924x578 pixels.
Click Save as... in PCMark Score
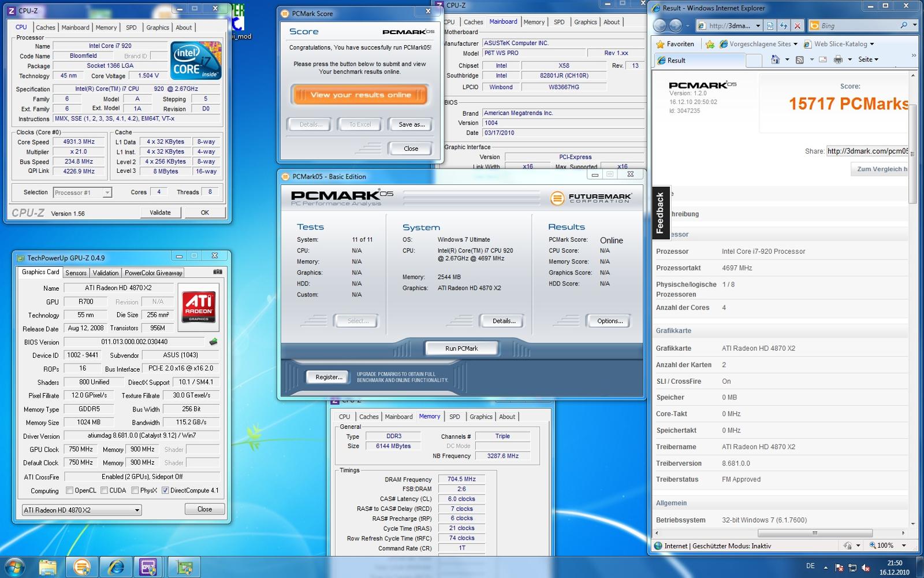[x=412, y=124]
